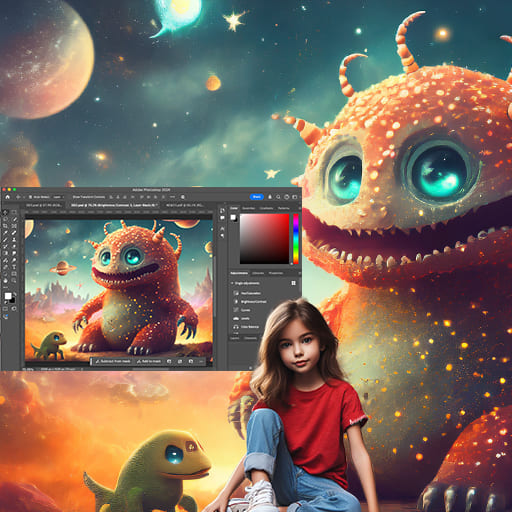Add a Brightness/Contrast adjustment
The image size is (512, 512).
[250, 301]
